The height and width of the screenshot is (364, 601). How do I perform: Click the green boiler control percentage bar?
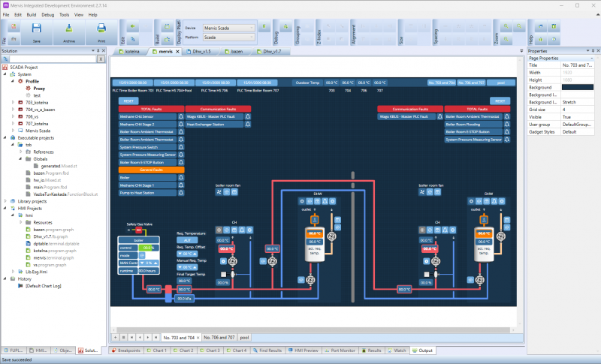click(x=148, y=248)
